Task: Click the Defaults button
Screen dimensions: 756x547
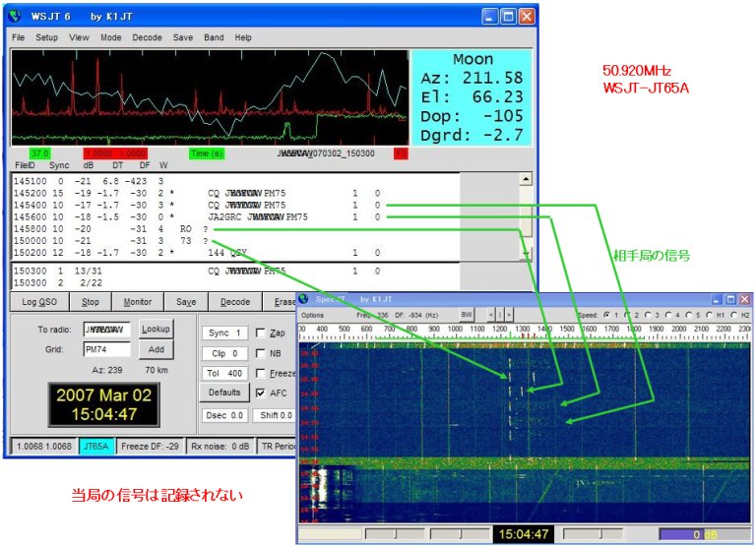Action: coord(224,393)
